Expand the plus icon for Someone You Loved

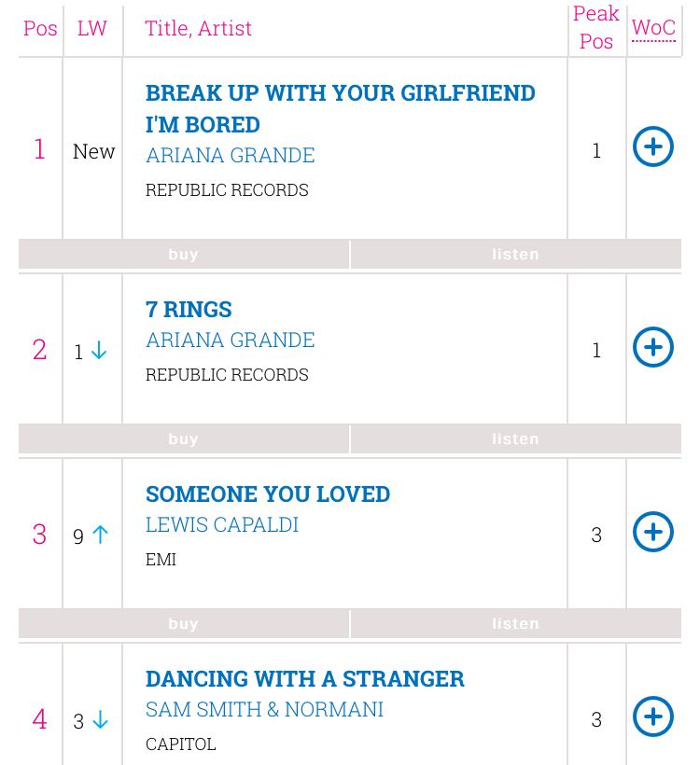click(x=653, y=532)
